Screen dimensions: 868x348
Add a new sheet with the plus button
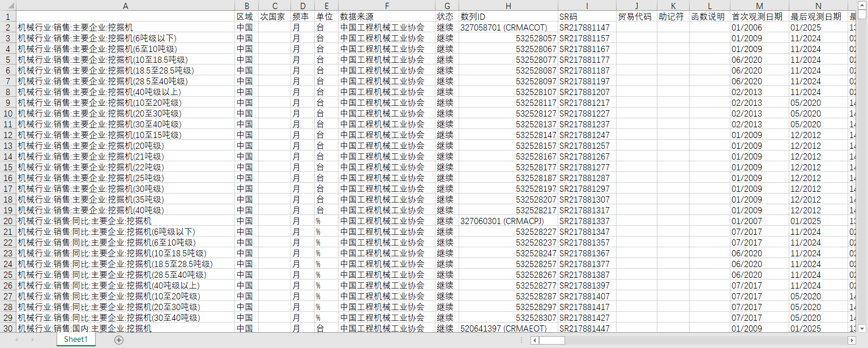[x=118, y=340]
